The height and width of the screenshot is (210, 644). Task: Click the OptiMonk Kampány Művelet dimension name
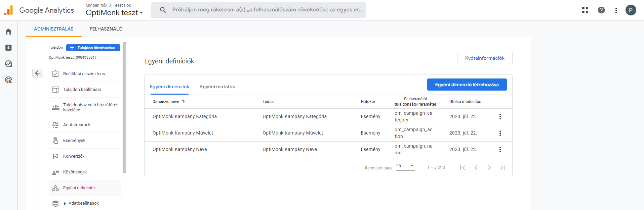pos(183,133)
